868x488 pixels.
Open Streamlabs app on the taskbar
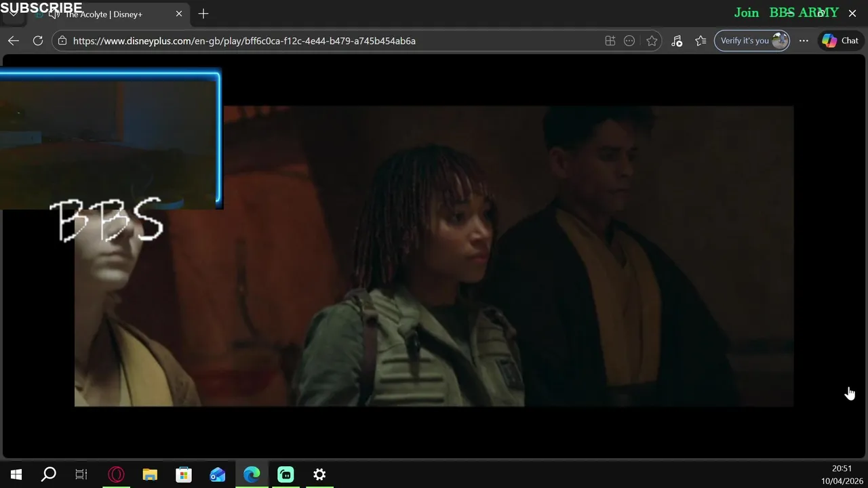285,474
